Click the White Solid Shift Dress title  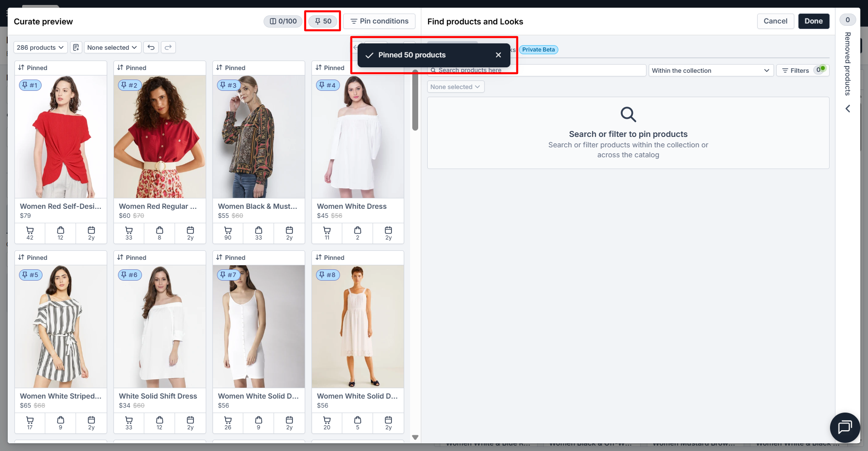pos(158,396)
